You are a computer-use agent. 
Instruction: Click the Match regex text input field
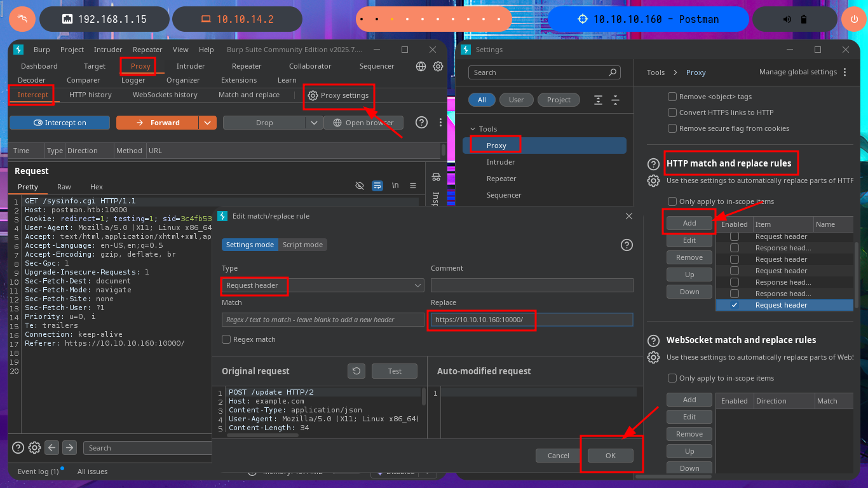pos(323,320)
